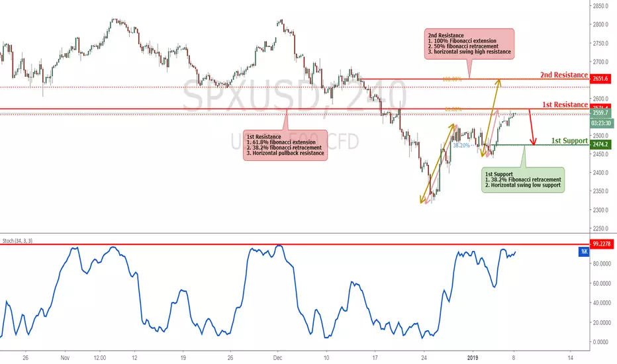The image size is (617, 364).
Task: Click 2700.0 on the price axis
Action: click(601, 62)
